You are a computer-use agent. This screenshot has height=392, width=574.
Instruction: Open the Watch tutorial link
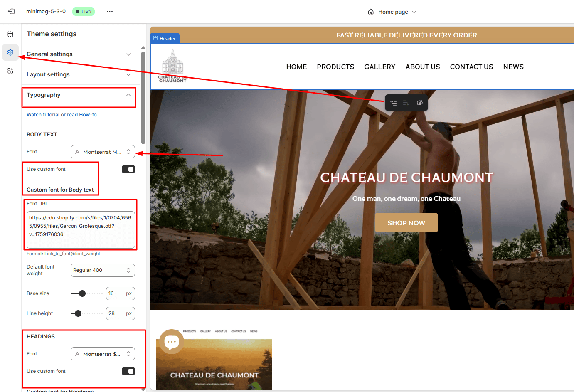point(43,115)
